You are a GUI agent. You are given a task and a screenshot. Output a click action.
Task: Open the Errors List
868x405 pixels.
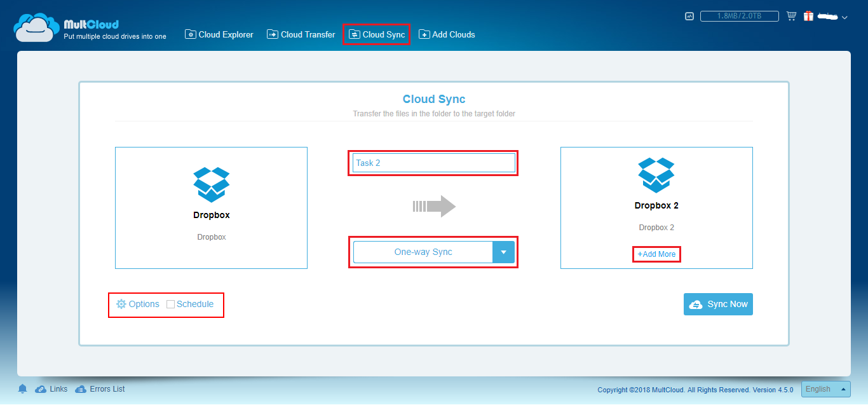tap(100, 389)
